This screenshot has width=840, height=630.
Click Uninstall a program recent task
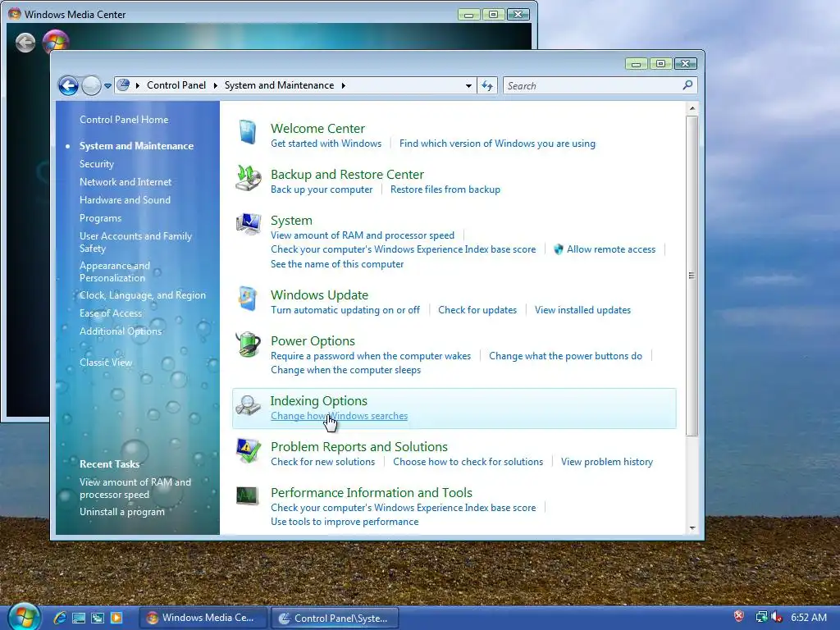(122, 512)
